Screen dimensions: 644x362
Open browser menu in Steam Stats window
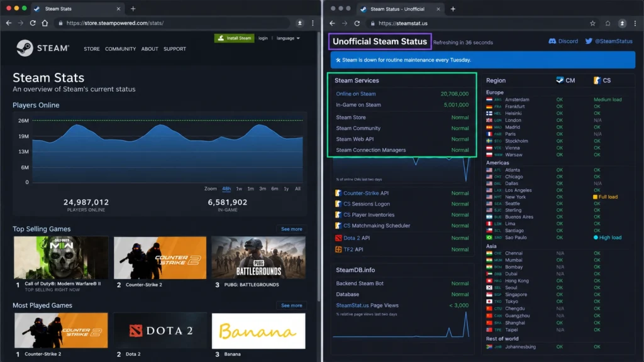point(313,23)
